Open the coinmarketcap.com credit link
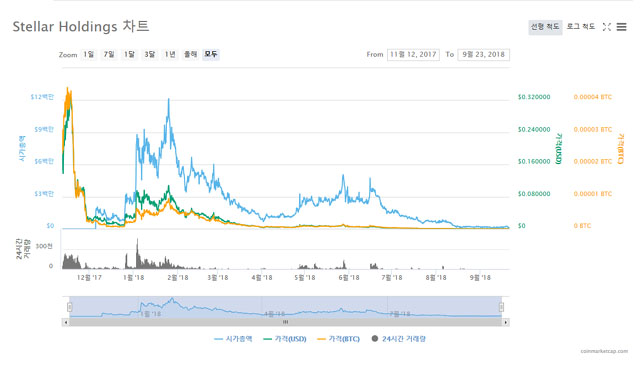Viewport: 640px width, 370px height. coord(604,351)
